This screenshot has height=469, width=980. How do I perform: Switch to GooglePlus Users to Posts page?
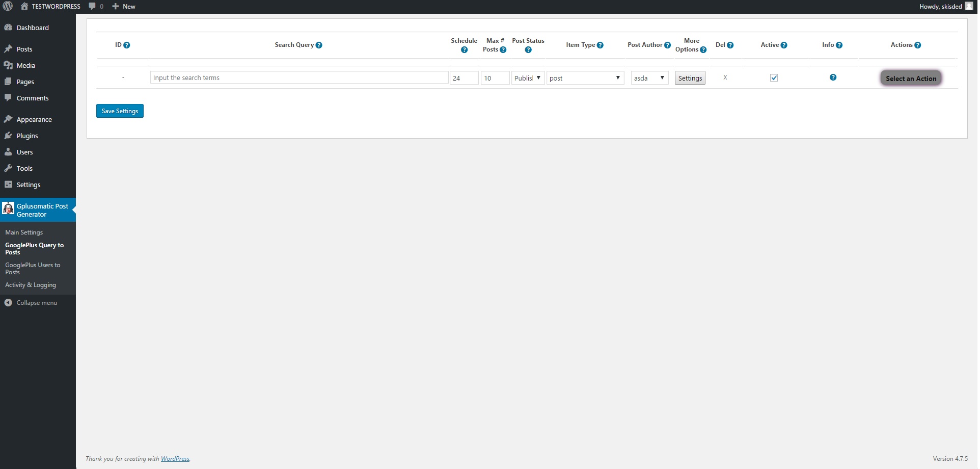tap(33, 268)
